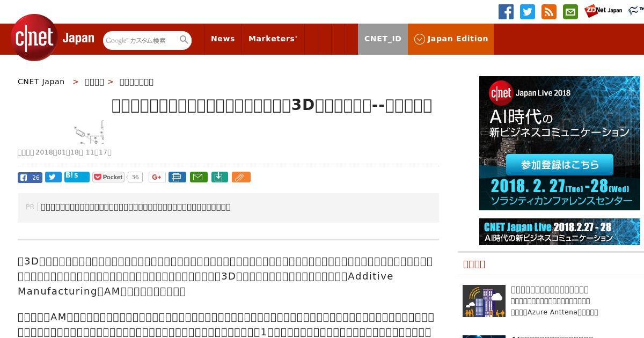Click the article headline containing 3D
Screen dimensions: 644x338
tap(272, 105)
